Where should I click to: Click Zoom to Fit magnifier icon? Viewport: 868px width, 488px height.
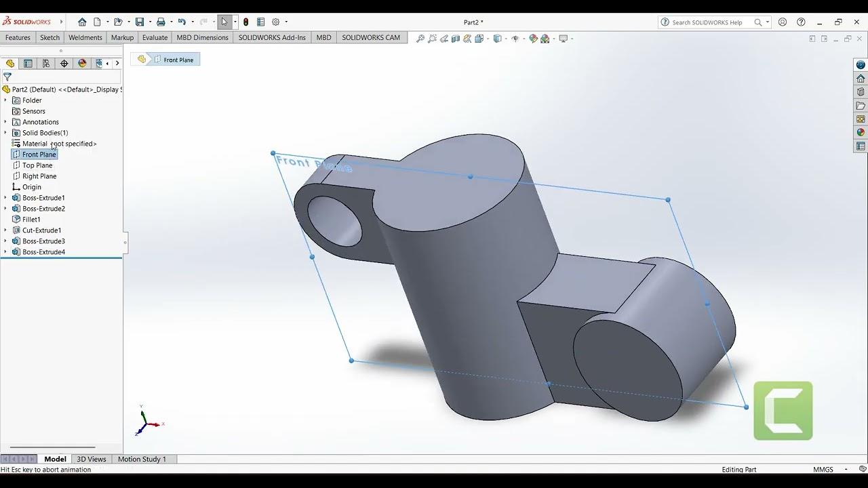(420, 39)
